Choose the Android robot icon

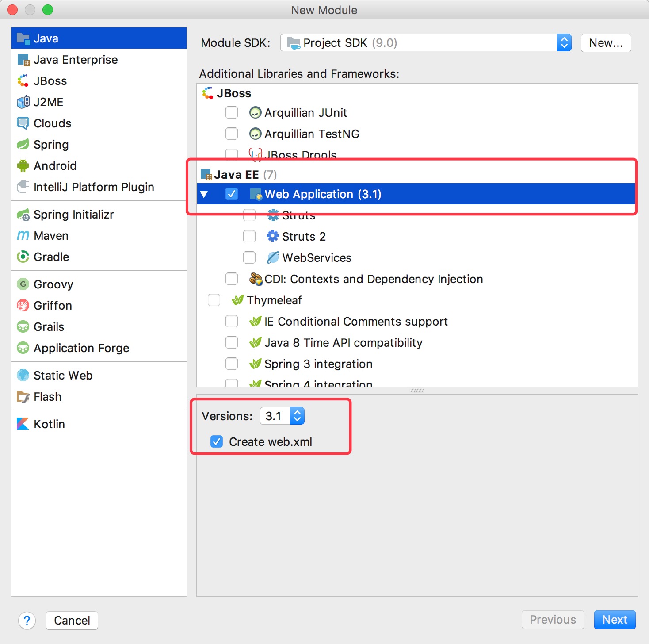tap(23, 165)
